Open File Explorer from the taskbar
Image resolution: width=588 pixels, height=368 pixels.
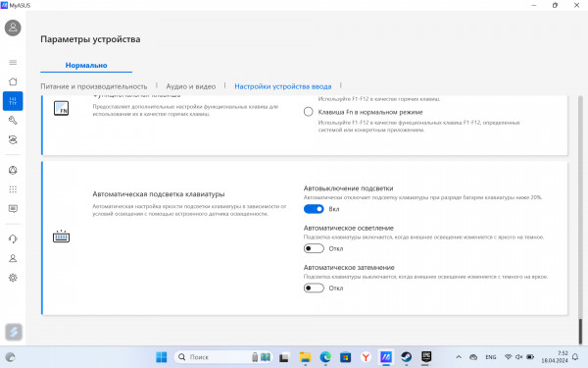(305, 357)
